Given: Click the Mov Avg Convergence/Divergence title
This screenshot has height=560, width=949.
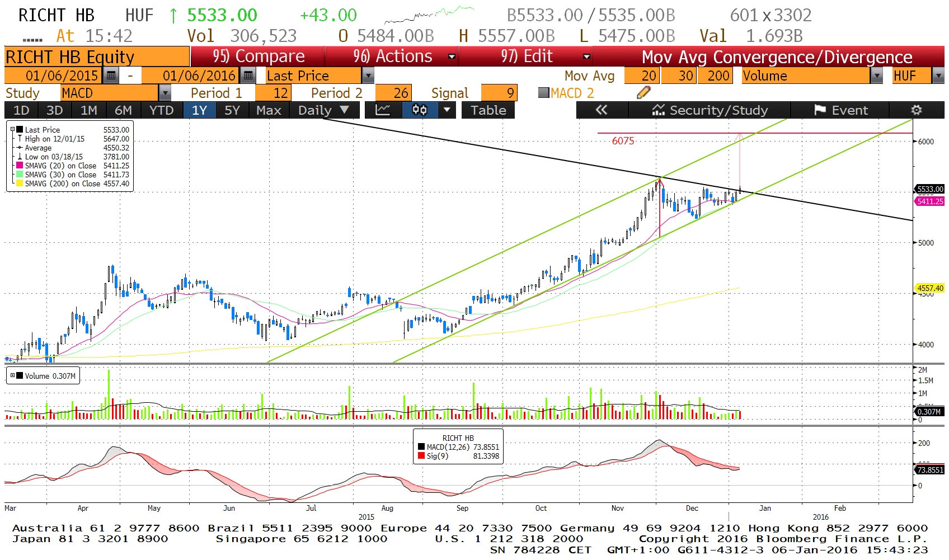Looking at the screenshot, I should pos(777,57).
